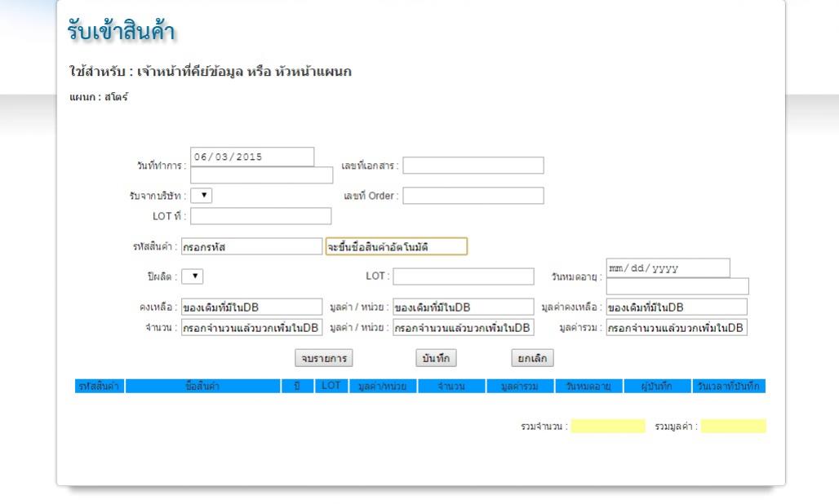Click the ผู้บันทึก table column header

657,386
